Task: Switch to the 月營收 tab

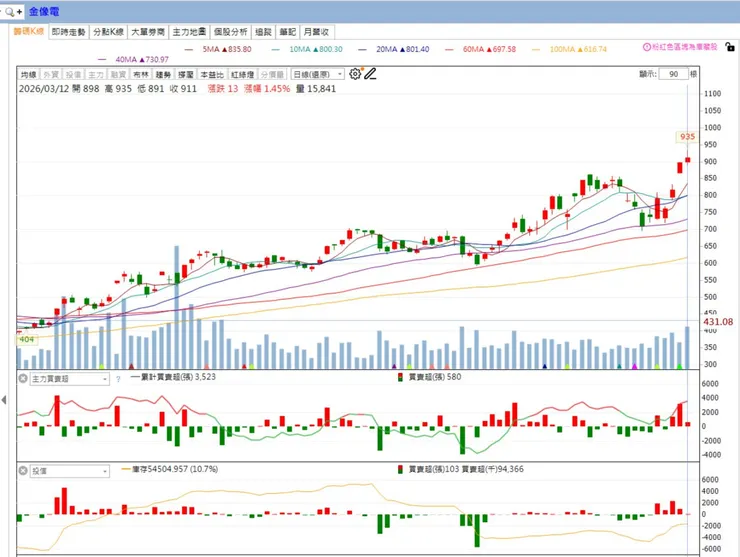Action: pyautogui.click(x=316, y=32)
